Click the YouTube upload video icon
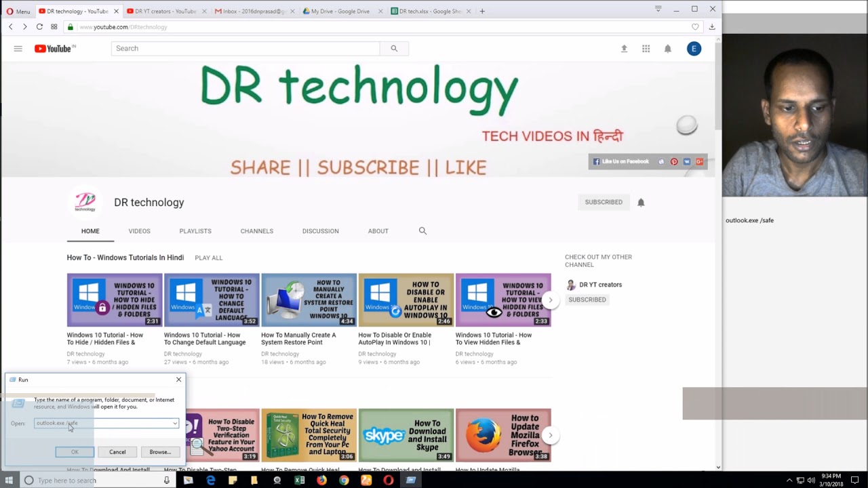This screenshot has height=488, width=868. 625,49
